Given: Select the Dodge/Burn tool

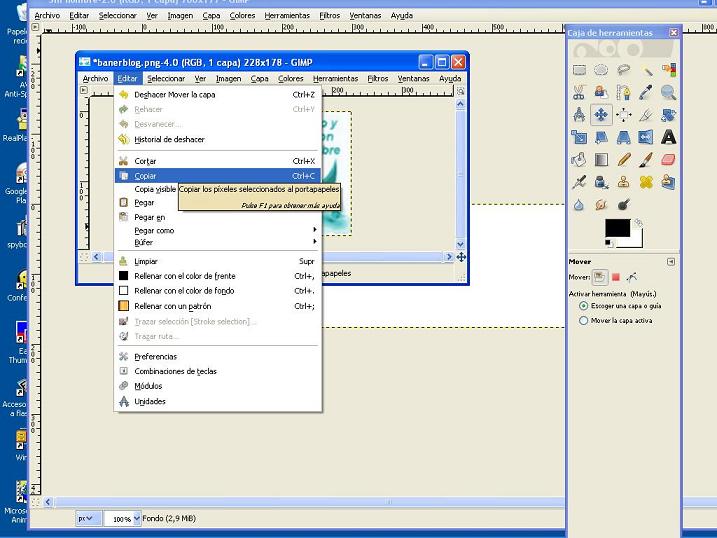Looking at the screenshot, I should click(x=623, y=204).
